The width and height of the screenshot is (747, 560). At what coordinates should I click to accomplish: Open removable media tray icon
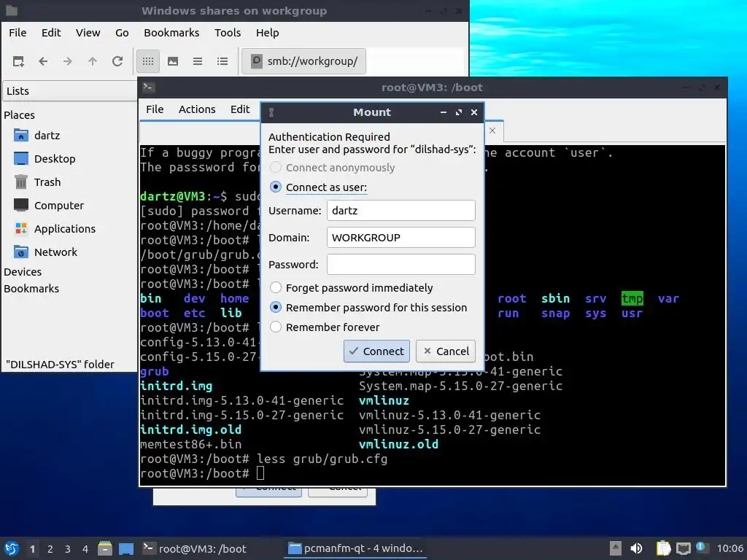616,548
